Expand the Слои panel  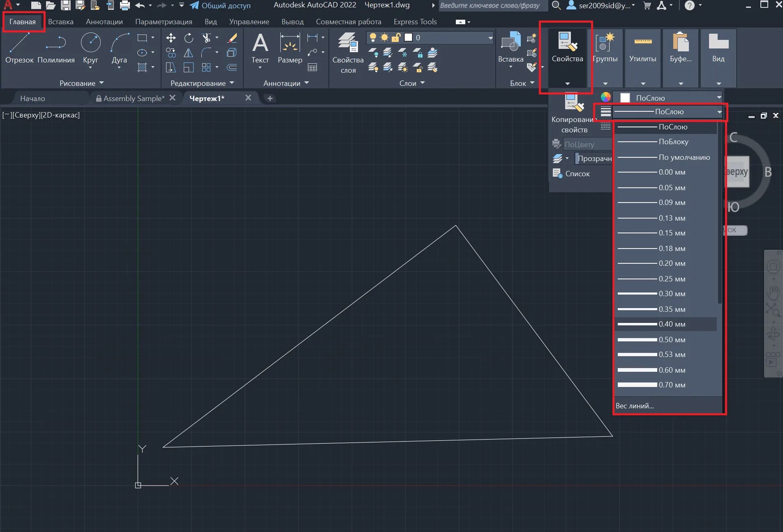click(x=412, y=83)
